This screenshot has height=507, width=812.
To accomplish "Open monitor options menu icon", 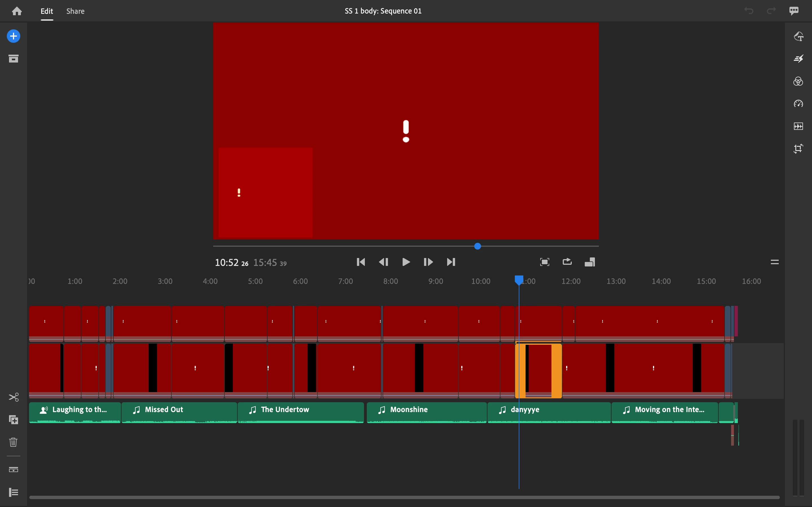I will pyautogui.click(x=775, y=262).
